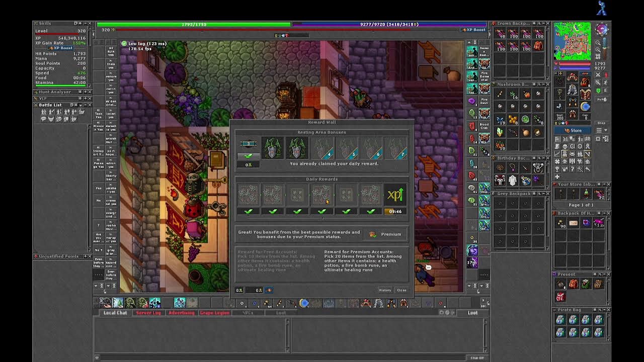Click the XP boost daily reward icon
The width and height of the screenshot is (644, 362).
[395, 195]
